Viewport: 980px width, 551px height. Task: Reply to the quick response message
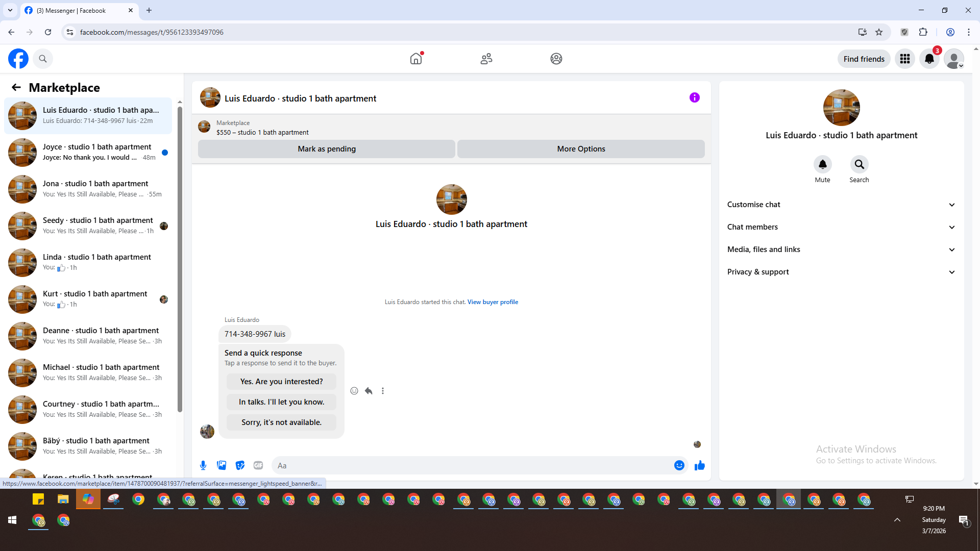click(x=369, y=391)
